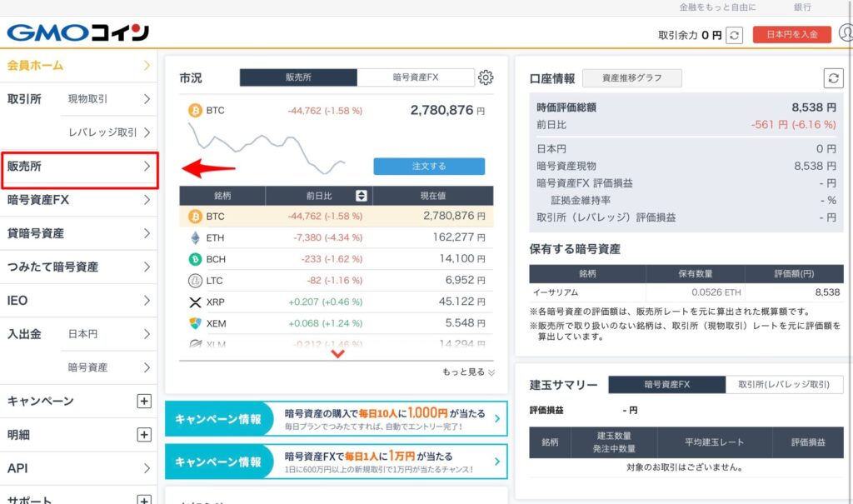Click the Bitcoin icon above the price chart
The height and width of the screenshot is (504, 853).
(195, 111)
